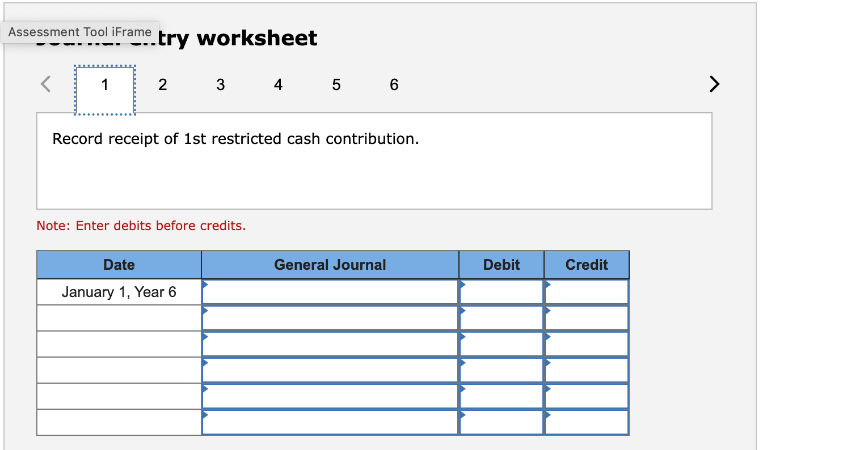The width and height of the screenshot is (868, 450).
Task: Click the restricted cash contribution description box
Action: coord(373,160)
